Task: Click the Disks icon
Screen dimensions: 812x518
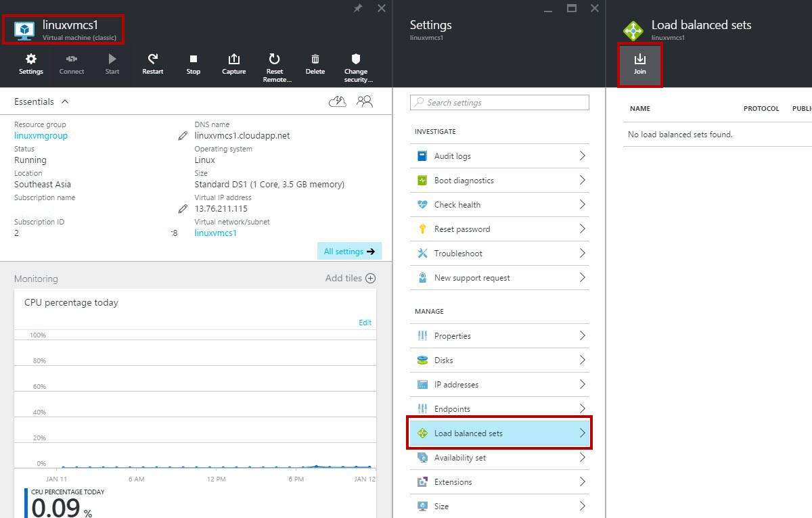Action: point(422,360)
